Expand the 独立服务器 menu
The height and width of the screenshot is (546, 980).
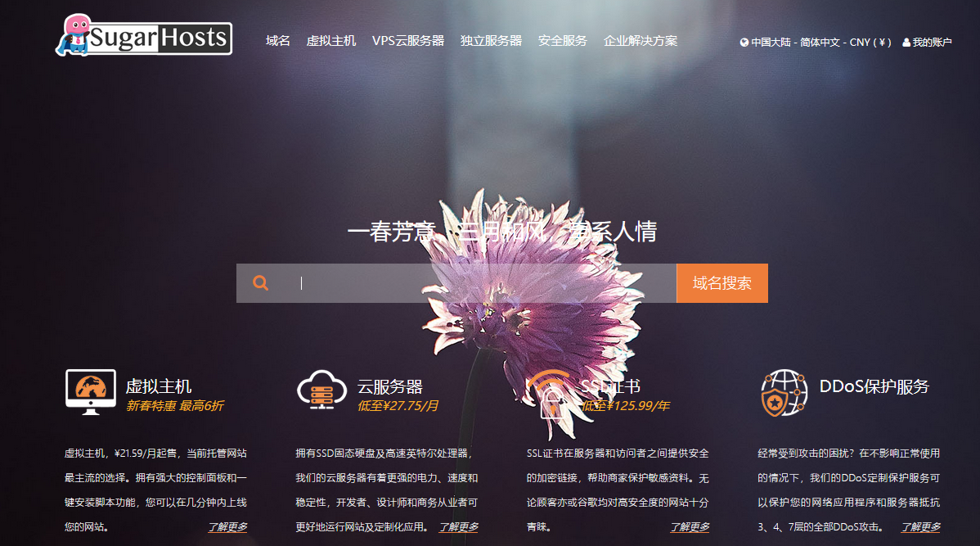coord(491,41)
